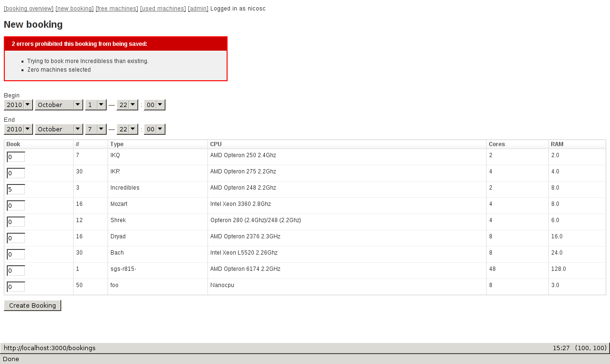Expand the End month dropdown

(x=59, y=129)
